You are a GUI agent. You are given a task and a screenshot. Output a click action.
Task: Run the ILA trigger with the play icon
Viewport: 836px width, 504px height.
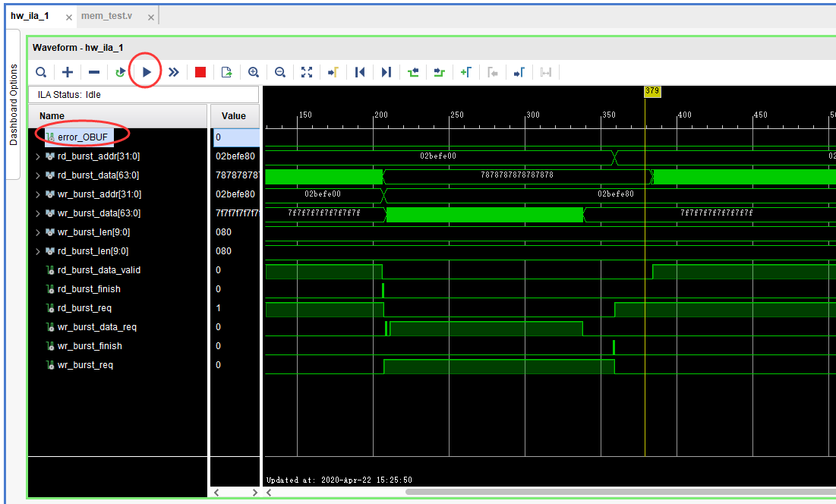[146, 72]
